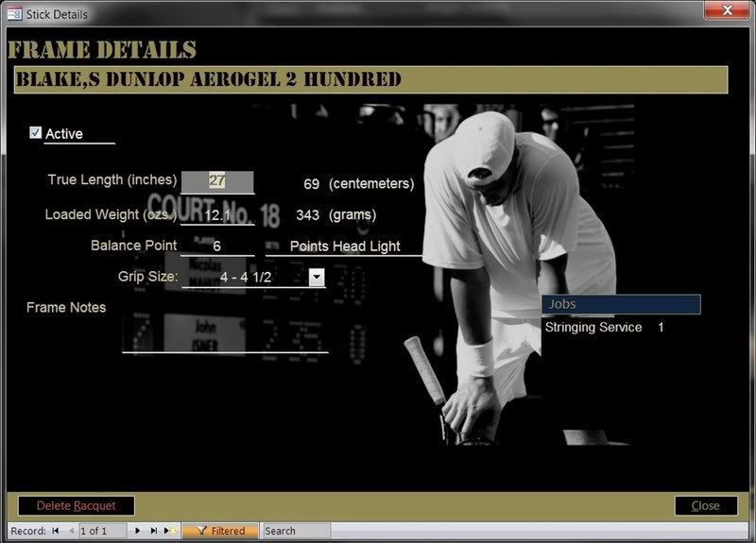
Task: Open the Grip Size dropdown arrow
Action: click(x=317, y=277)
